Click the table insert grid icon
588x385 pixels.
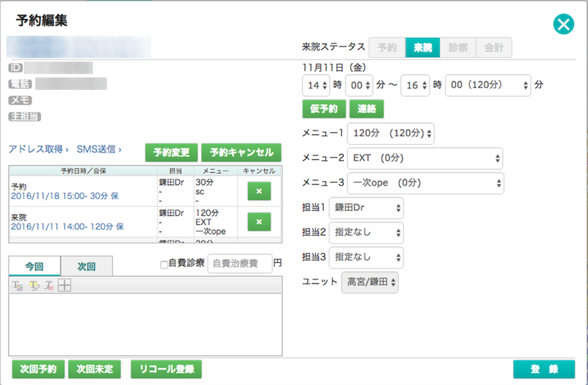(65, 285)
